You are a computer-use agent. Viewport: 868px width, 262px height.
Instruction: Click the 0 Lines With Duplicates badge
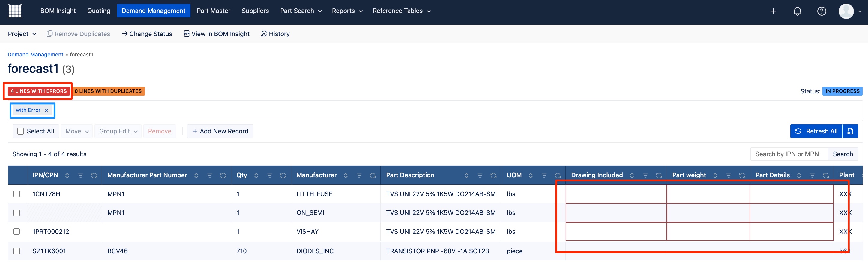coord(108,91)
